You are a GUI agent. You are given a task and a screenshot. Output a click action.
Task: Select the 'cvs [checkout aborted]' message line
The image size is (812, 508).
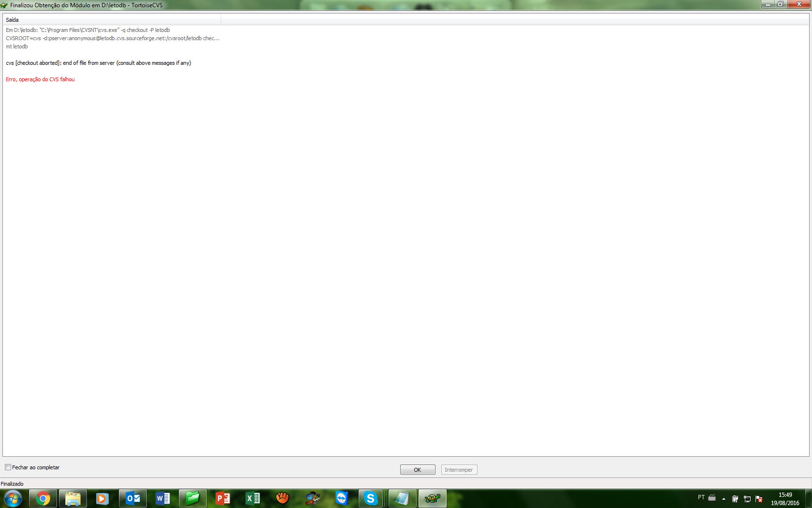pos(99,63)
